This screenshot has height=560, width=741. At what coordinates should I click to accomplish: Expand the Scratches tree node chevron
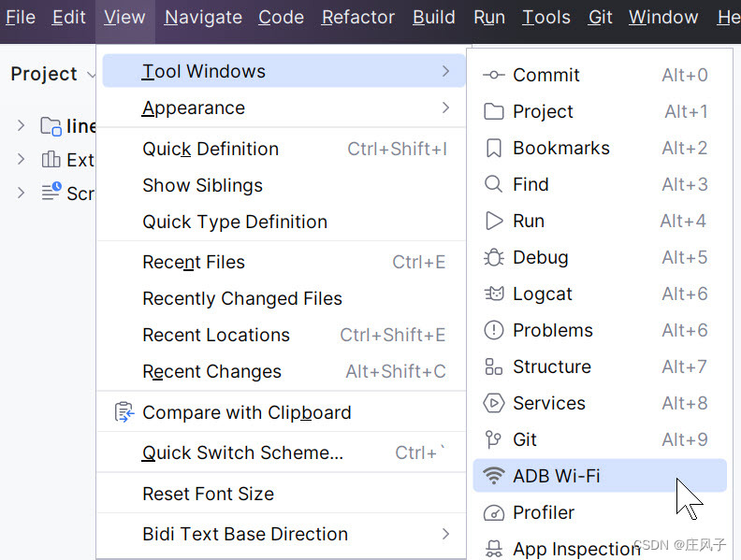coord(21,193)
